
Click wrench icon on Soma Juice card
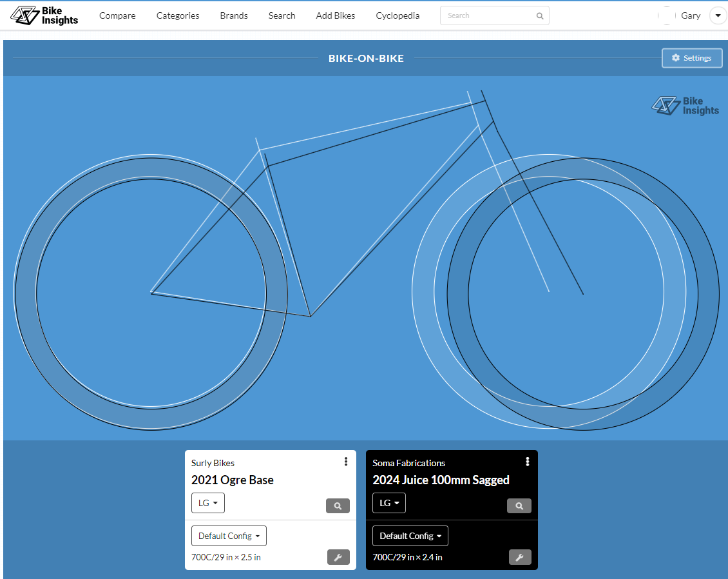tap(519, 557)
